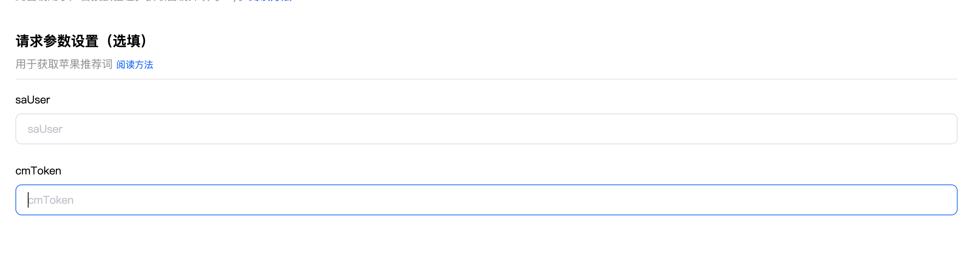
Task: Click the right end of the saUser field
Action: click(x=941, y=129)
